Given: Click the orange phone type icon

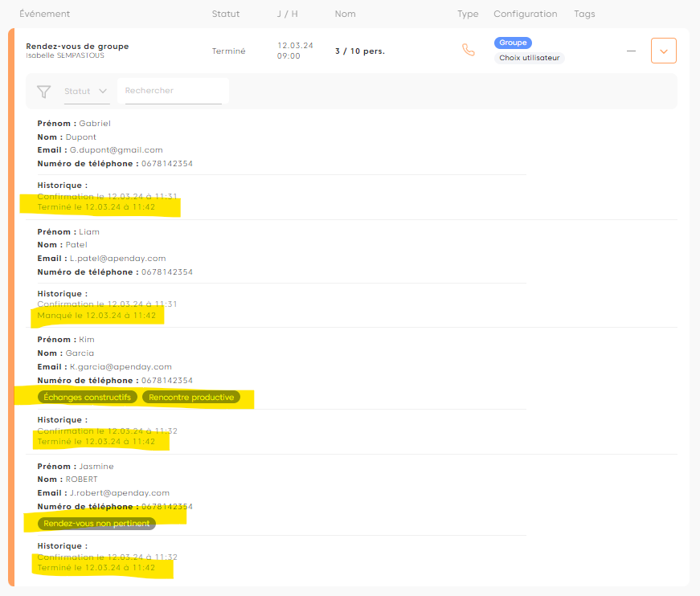Looking at the screenshot, I should tap(468, 50).
